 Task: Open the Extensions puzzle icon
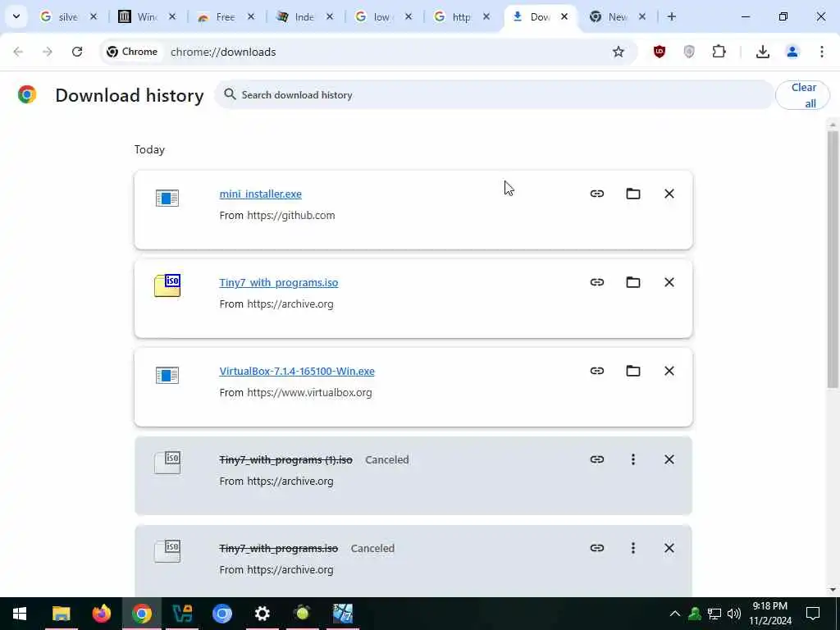pos(719,52)
